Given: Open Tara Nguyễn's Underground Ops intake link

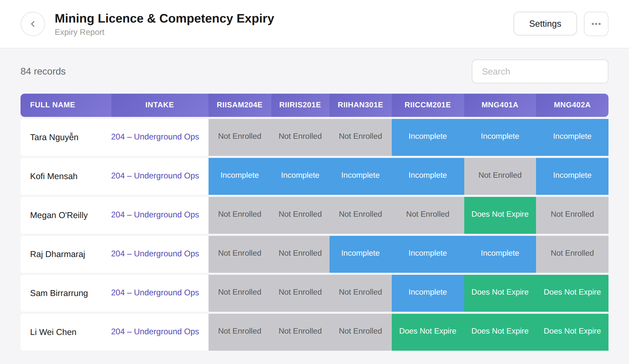Looking at the screenshot, I should coord(155,137).
